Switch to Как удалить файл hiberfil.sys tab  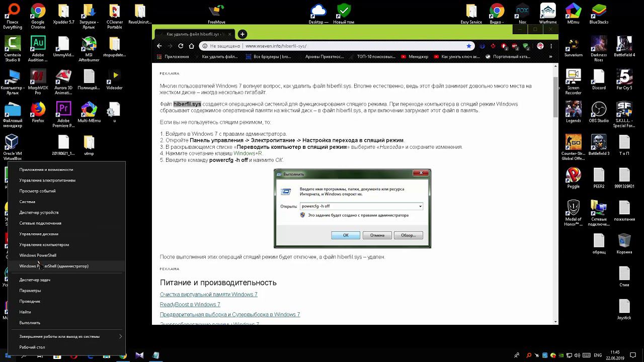[x=194, y=34]
